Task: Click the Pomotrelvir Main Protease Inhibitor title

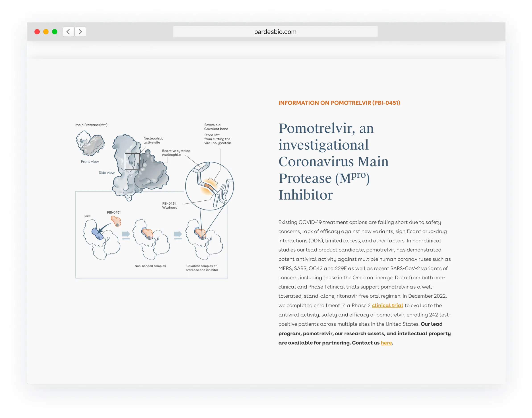Action: 334,162
